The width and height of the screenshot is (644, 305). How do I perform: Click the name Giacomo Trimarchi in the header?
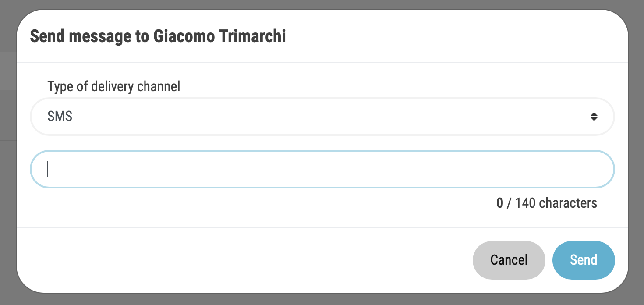tap(219, 36)
